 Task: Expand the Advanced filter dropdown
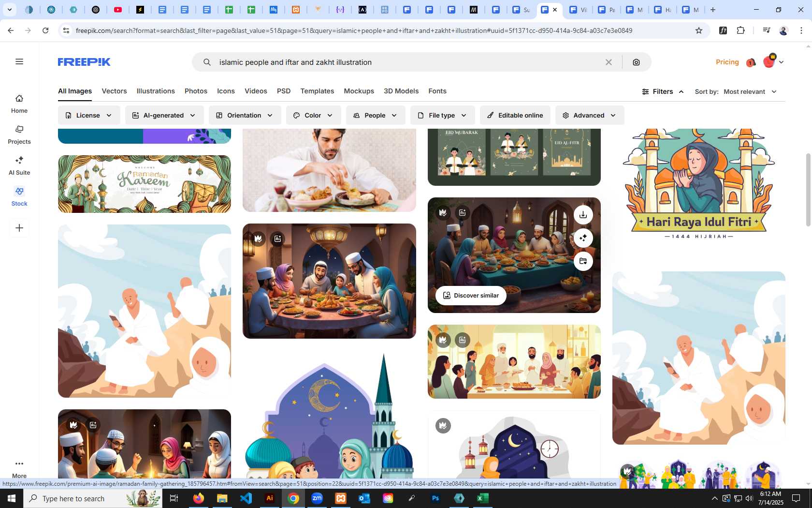pos(590,115)
